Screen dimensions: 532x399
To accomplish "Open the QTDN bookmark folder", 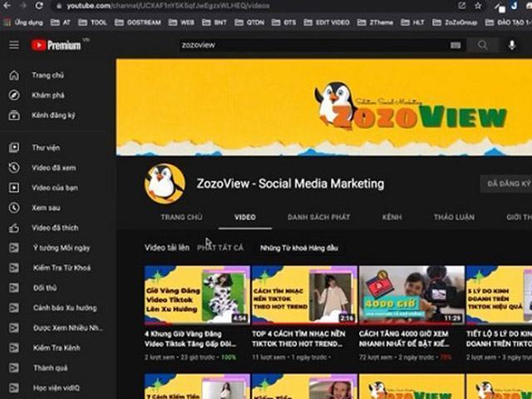I will [x=249, y=22].
